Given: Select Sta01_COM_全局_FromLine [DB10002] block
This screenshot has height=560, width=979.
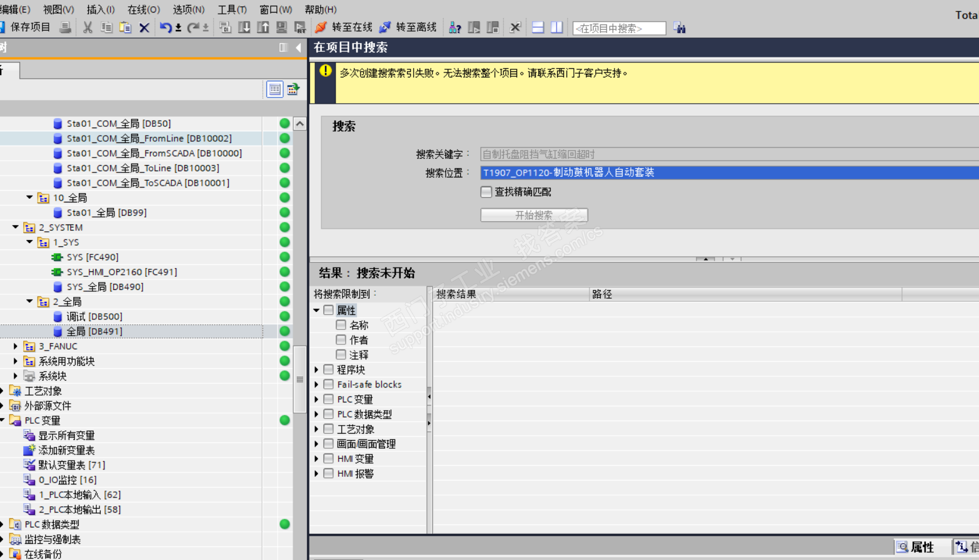Looking at the screenshot, I should click(149, 138).
